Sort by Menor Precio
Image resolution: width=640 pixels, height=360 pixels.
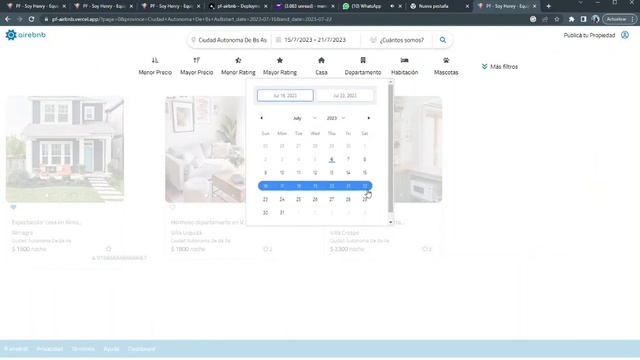click(155, 66)
